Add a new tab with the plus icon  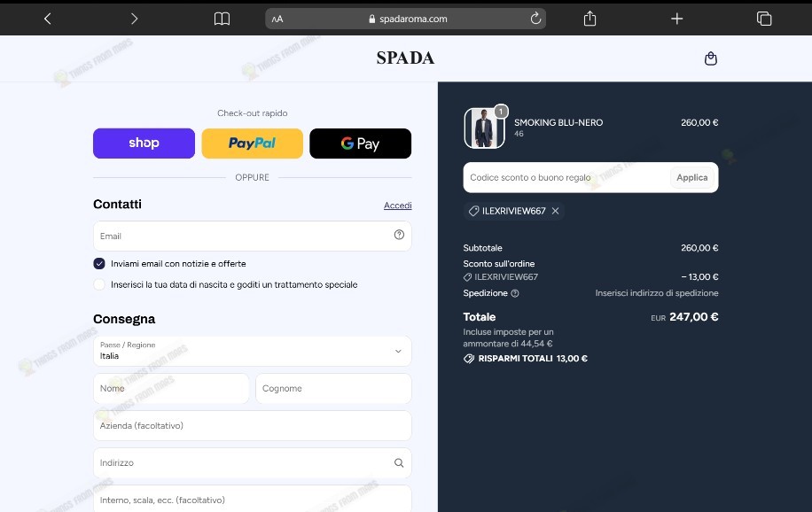click(677, 19)
